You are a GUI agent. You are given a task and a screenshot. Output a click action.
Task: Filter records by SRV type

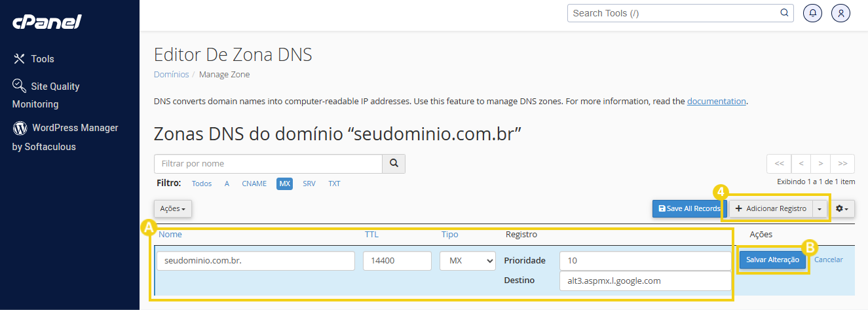[309, 184]
